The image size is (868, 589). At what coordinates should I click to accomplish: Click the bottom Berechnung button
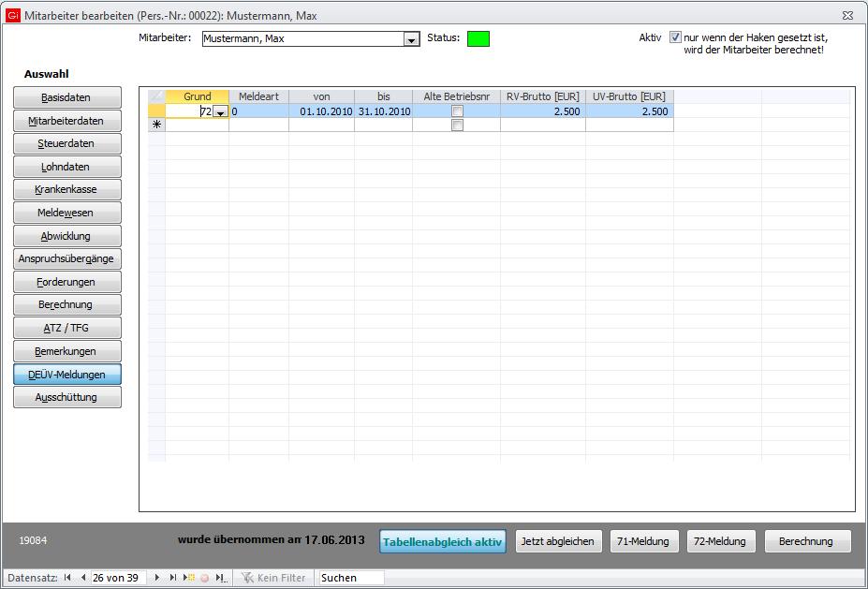(x=806, y=541)
